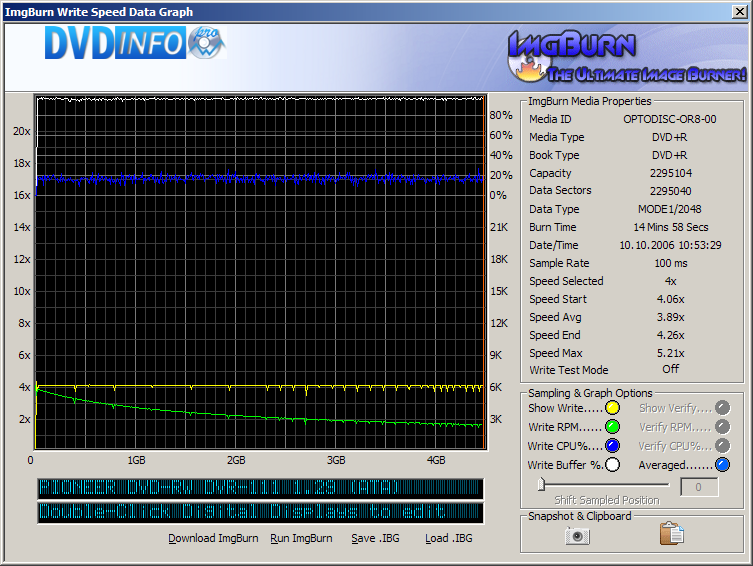Click the PIONEER DVD-RW drive digital display

pyautogui.click(x=261, y=488)
